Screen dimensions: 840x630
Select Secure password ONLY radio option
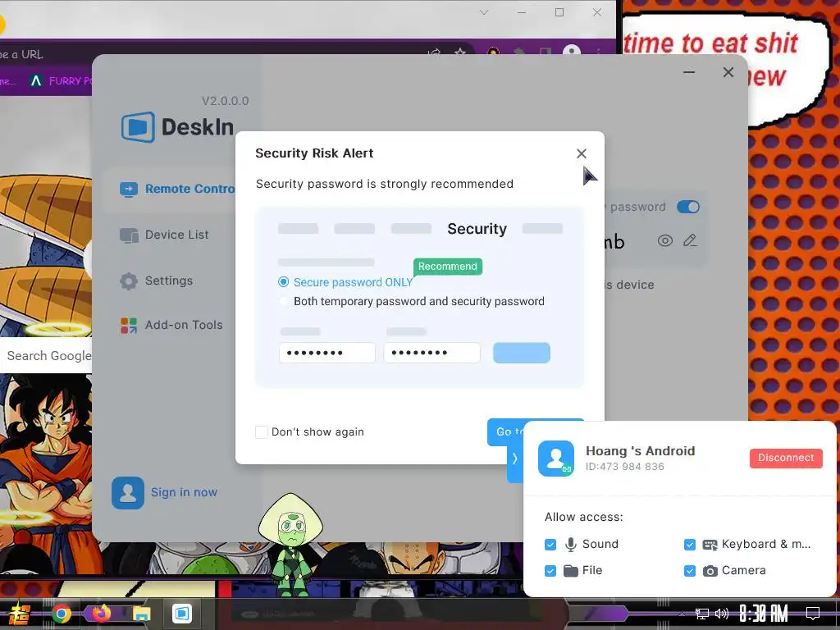point(283,282)
